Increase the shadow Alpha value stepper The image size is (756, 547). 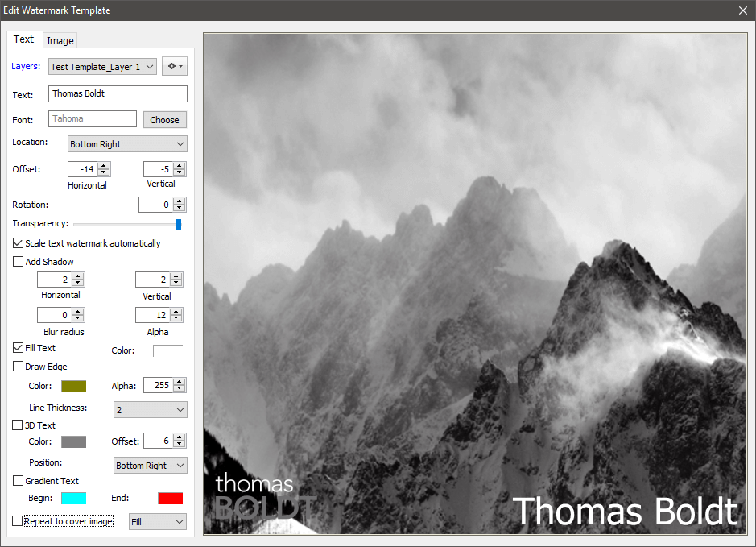pos(176,312)
